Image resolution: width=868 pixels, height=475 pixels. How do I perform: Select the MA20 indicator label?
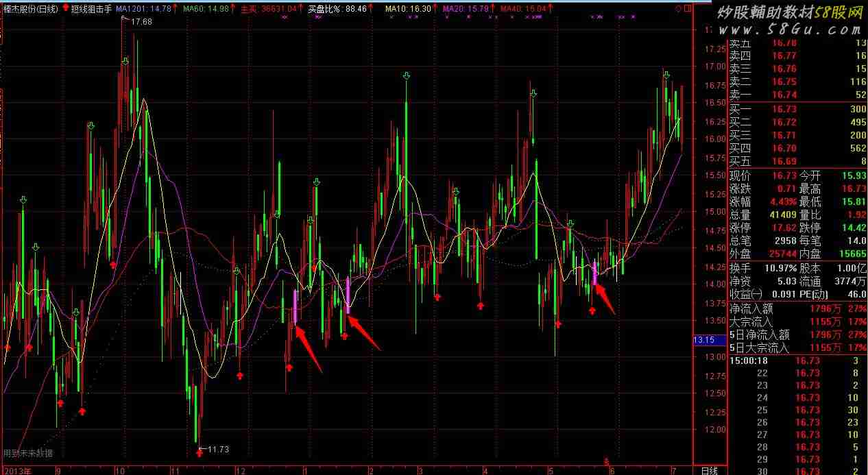click(x=466, y=9)
